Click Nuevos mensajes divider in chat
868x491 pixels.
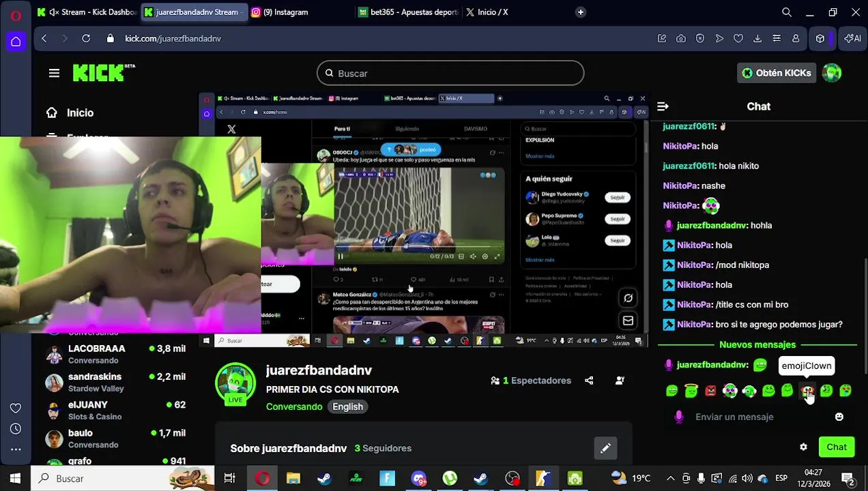pyautogui.click(x=757, y=344)
